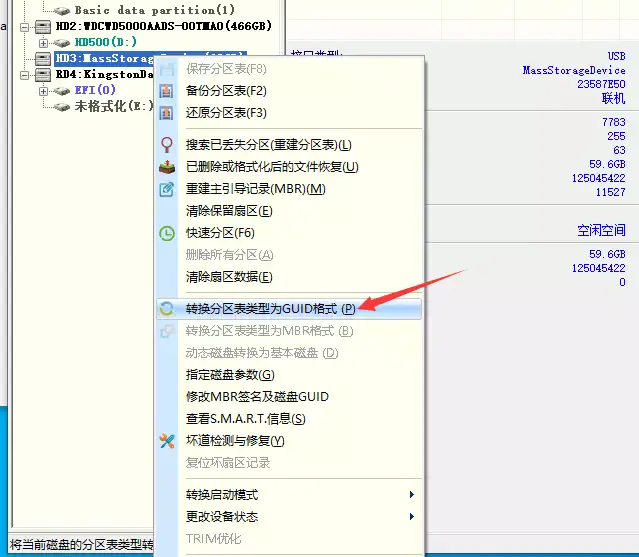Click the HD2 WDC disk drive icon

tap(43, 26)
